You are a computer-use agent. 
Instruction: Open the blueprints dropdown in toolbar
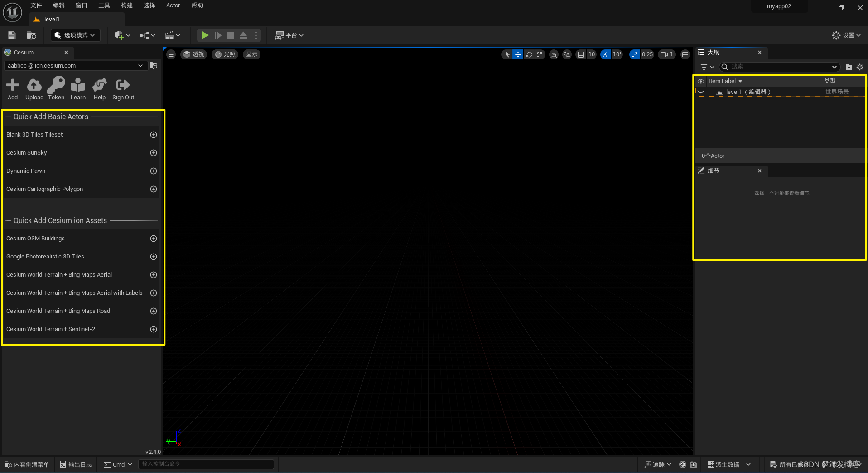point(148,35)
